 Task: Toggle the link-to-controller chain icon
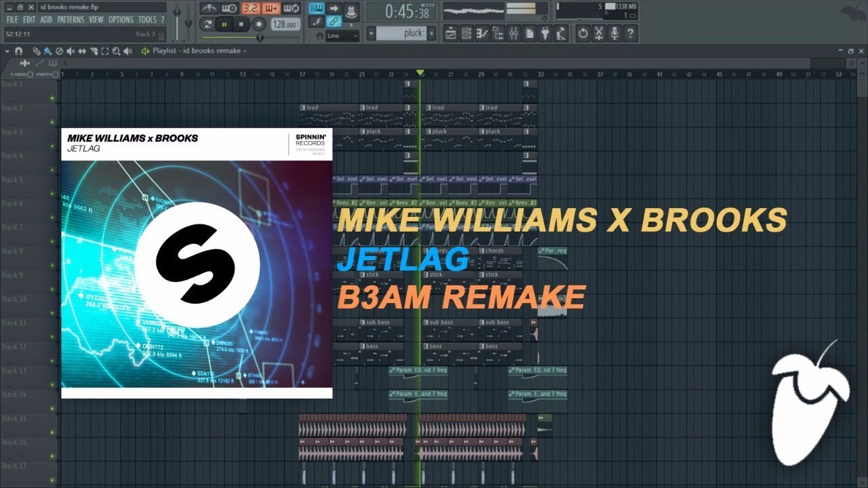[x=334, y=22]
